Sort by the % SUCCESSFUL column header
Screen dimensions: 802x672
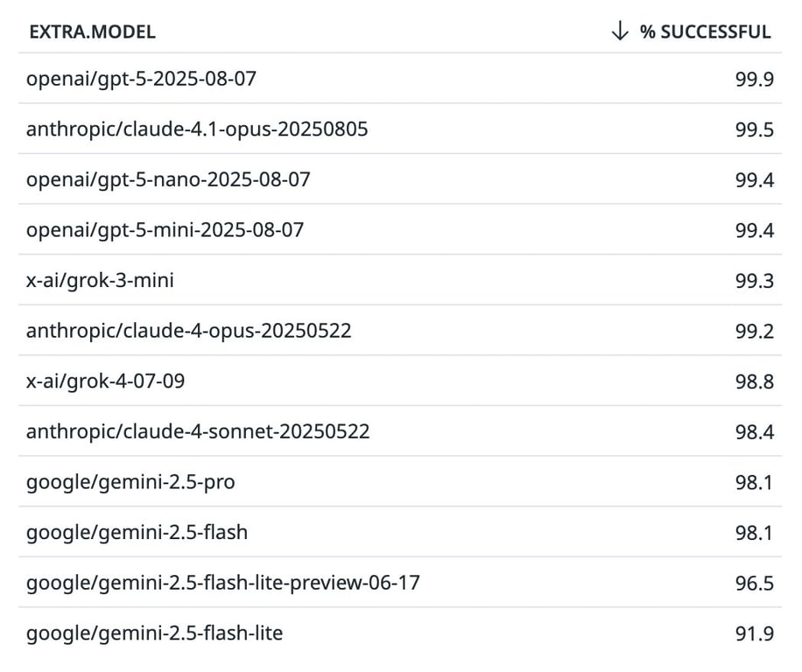click(705, 32)
